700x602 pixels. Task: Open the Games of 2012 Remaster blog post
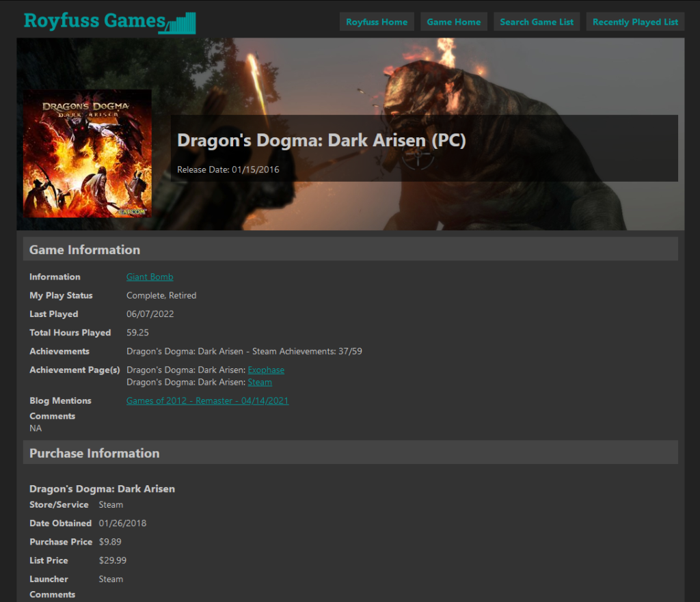click(x=208, y=400)
